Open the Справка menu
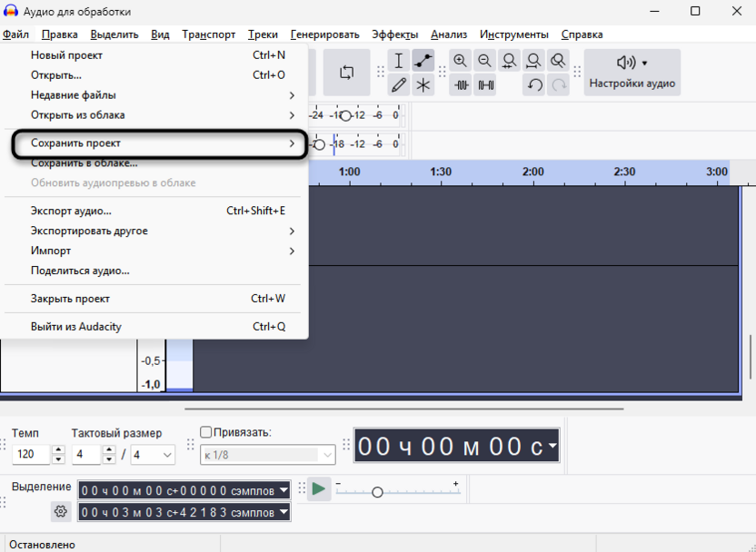 pyautogui.click(x=582, y=34)
